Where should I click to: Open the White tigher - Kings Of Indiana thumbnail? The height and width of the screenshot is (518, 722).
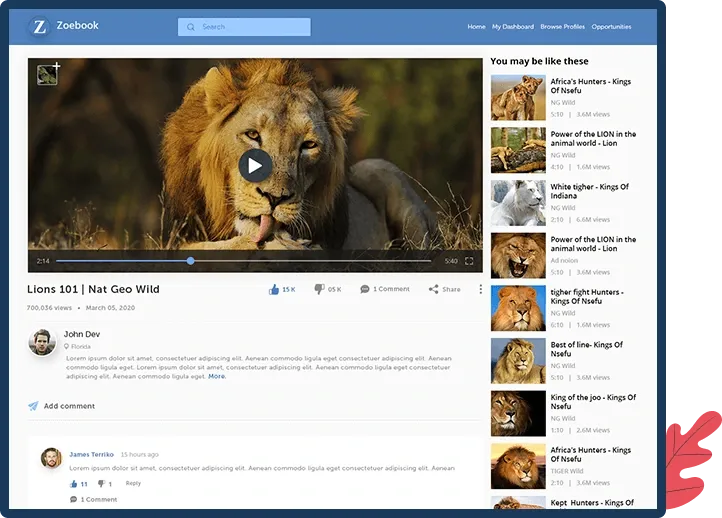pyautogui.click(x=518, y=203)
